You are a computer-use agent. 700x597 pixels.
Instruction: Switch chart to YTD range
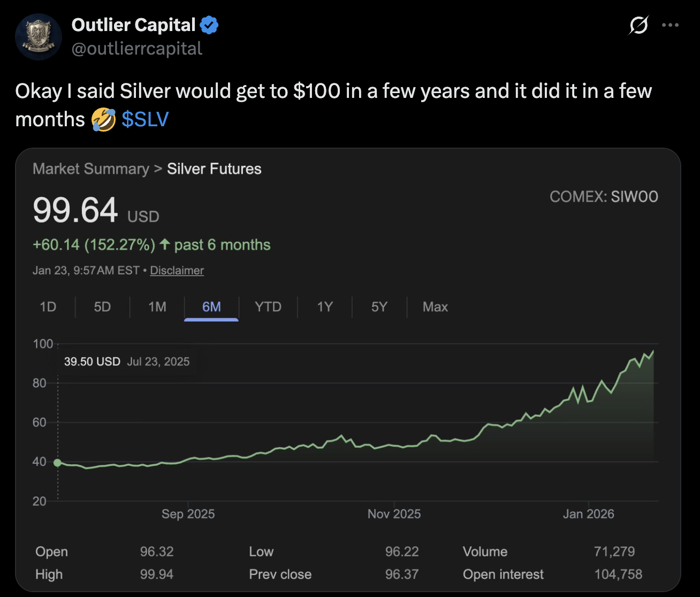268,307
